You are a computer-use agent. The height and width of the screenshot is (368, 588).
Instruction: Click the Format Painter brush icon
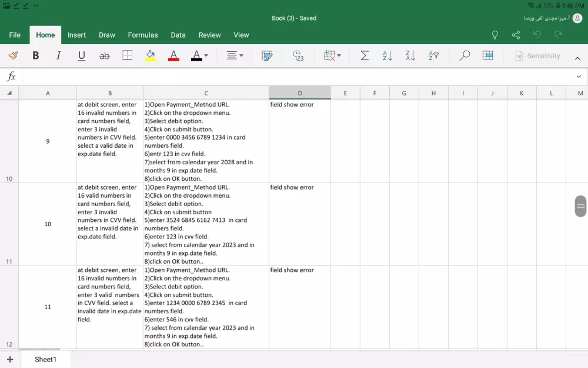click(13, 56)
